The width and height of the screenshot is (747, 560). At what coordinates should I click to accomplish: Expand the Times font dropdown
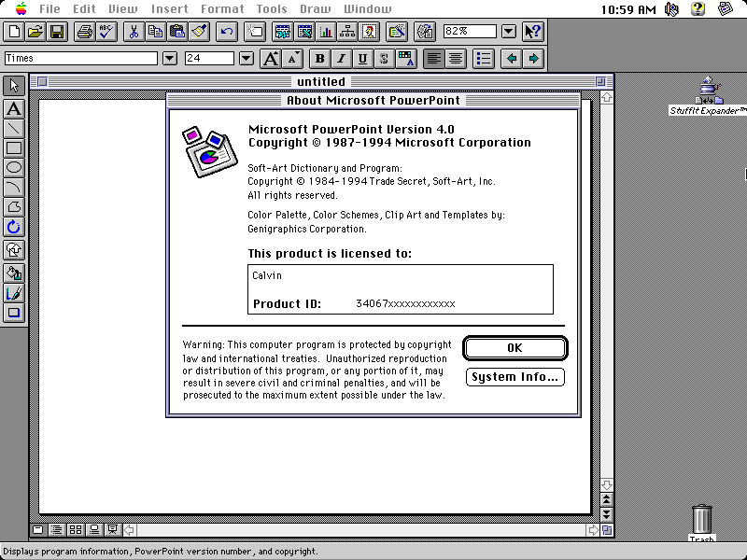tap(170, 59)
